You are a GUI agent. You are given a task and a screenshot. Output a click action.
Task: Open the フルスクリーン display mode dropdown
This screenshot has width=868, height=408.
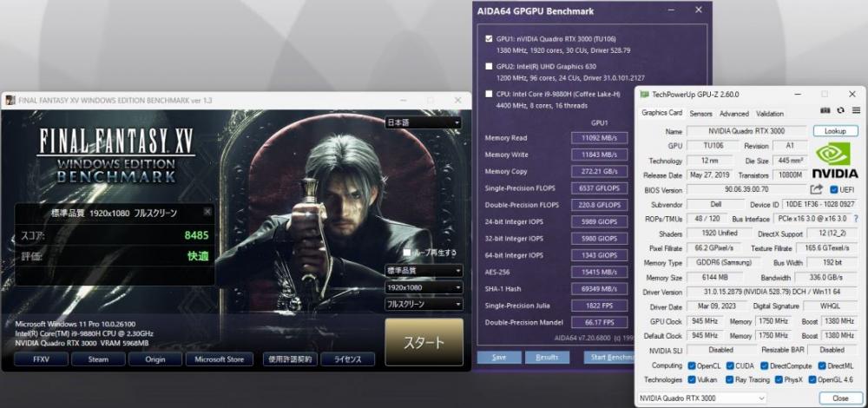pos(424,304)
